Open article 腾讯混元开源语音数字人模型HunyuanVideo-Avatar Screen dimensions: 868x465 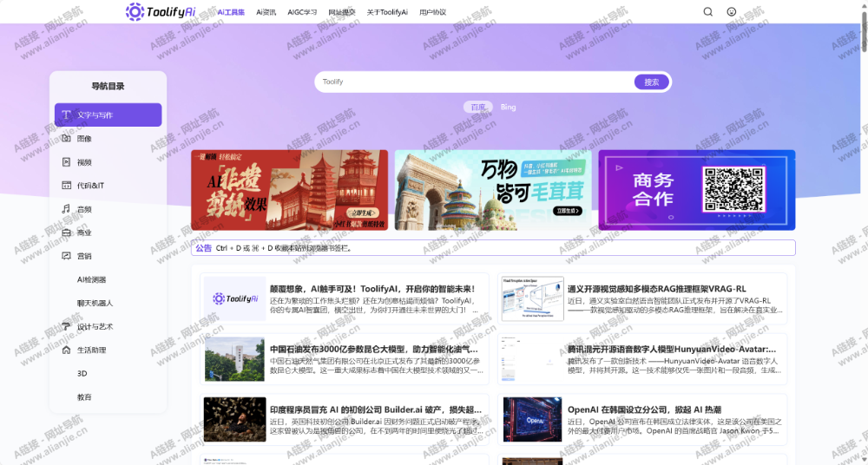tap(642, 358)
